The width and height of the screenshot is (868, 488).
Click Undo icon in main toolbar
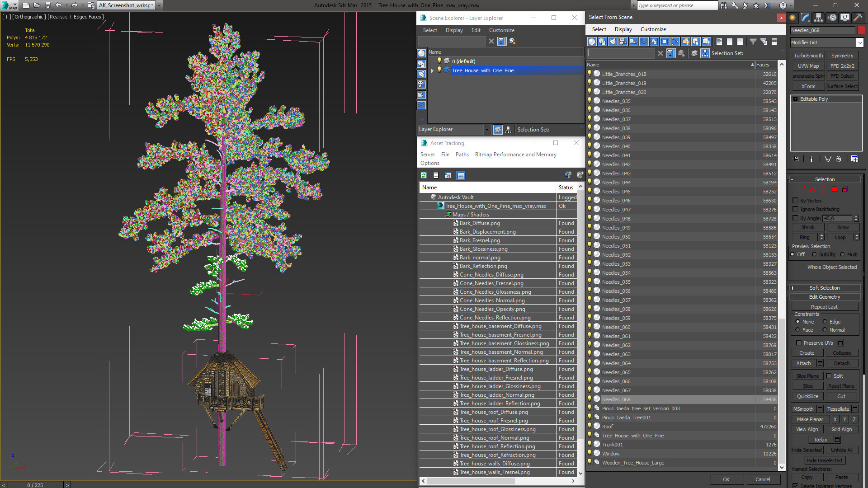[59, 5]
